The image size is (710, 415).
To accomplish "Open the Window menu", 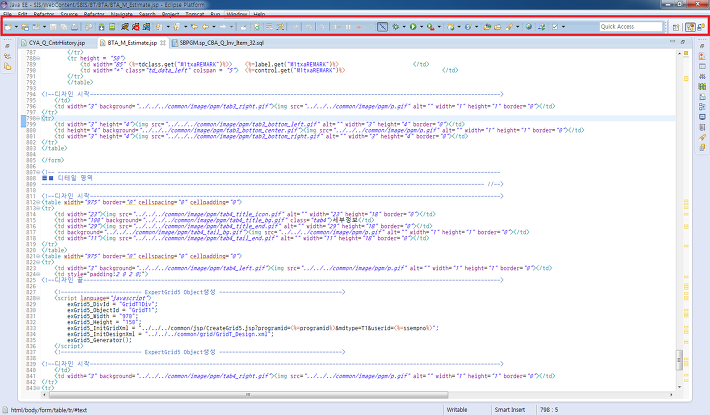I will click(x=237, y=14).
